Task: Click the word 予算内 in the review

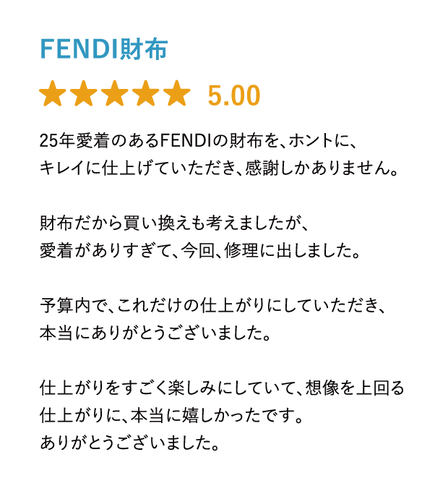Action: coord(65,305)
